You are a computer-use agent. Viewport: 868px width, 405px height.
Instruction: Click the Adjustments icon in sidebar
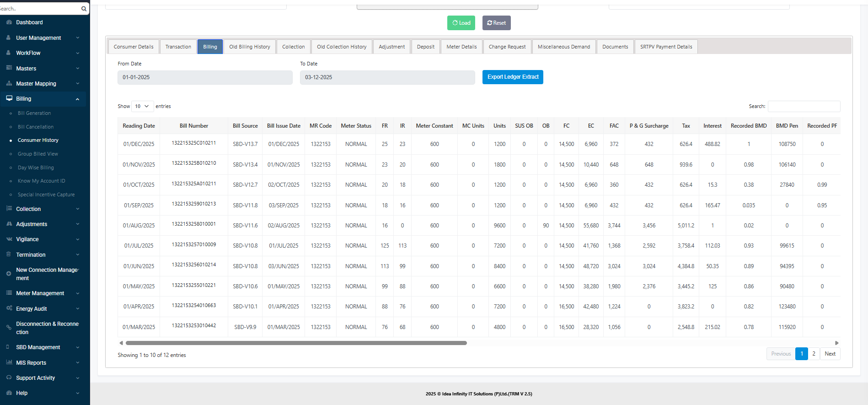[x=9, y=224]
